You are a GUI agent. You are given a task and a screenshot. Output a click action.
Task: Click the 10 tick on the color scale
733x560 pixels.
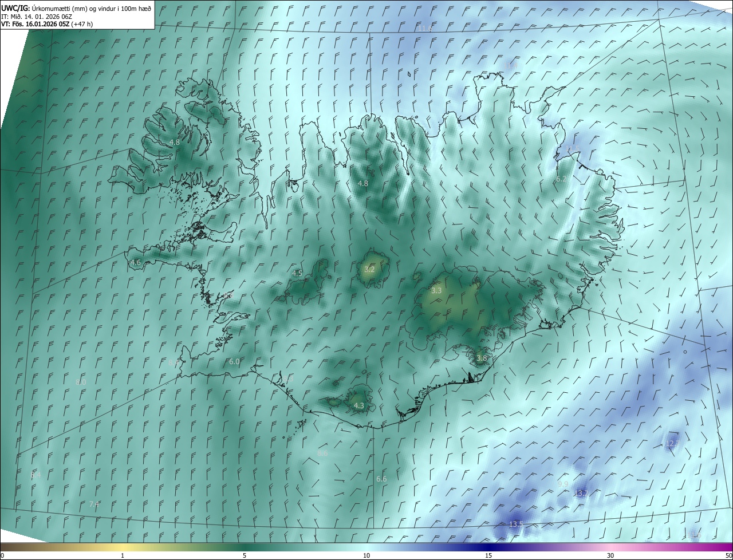pyautogui.click(x=366, y=555)
